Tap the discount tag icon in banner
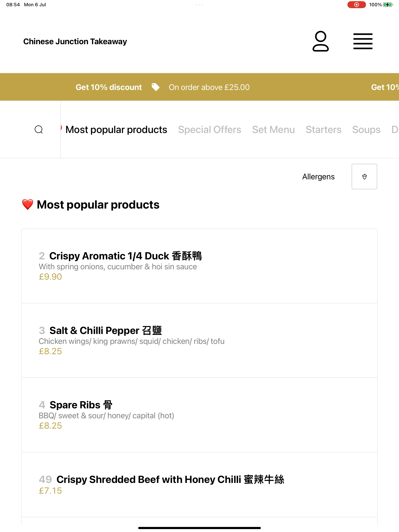The height and width of the screenshot is (532, 399). 155,87
